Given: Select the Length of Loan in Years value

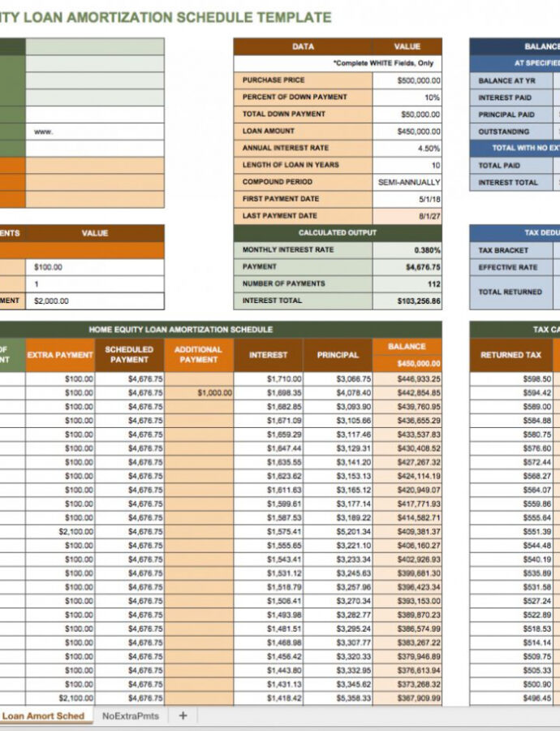Looking at the screenshot, I should 407,165.
